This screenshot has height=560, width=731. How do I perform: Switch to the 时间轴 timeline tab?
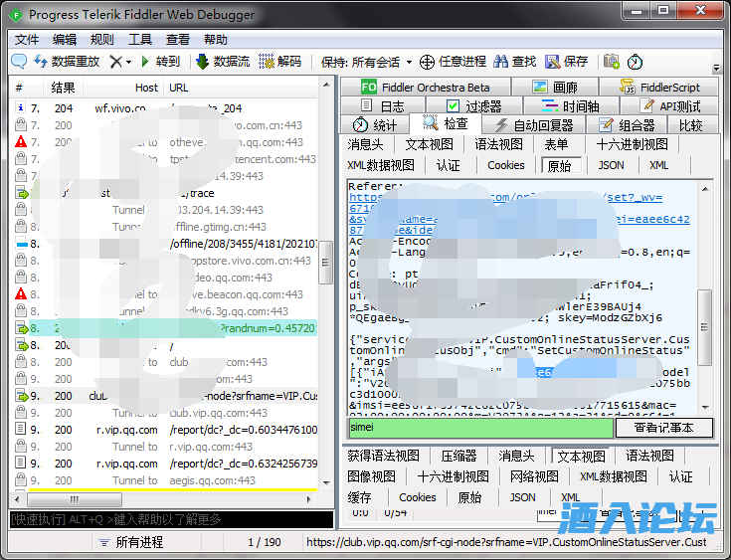(x=571, y=106)
